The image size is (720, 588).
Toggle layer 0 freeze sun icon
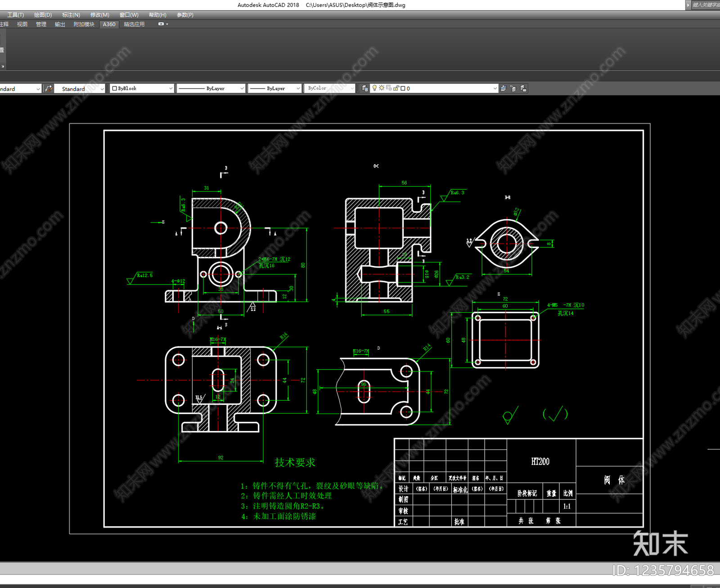pos(382,88)
